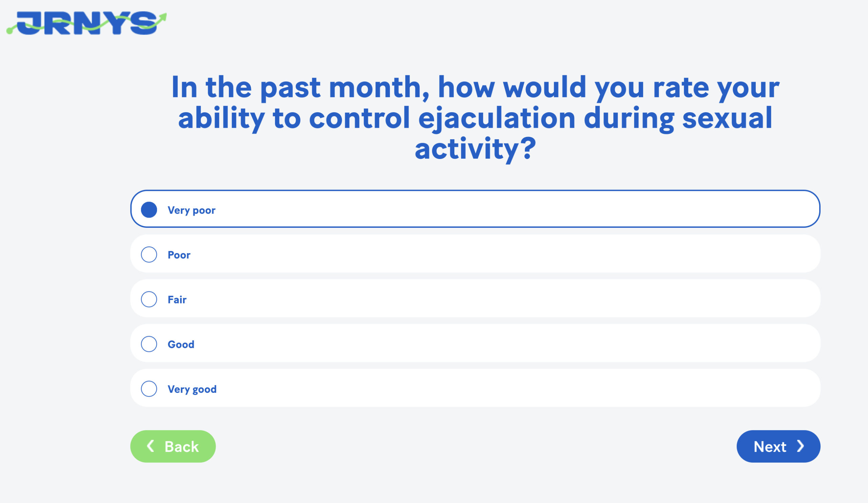Viewport: 868px width, 503px height.
Task: Return to the previous question with Back
Action: [173, 446]
